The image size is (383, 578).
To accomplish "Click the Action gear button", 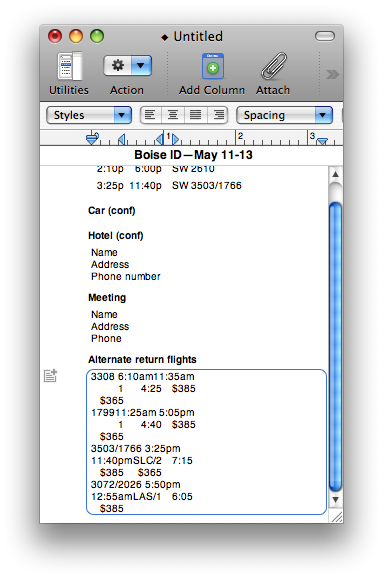I will [x=118, y=66].
